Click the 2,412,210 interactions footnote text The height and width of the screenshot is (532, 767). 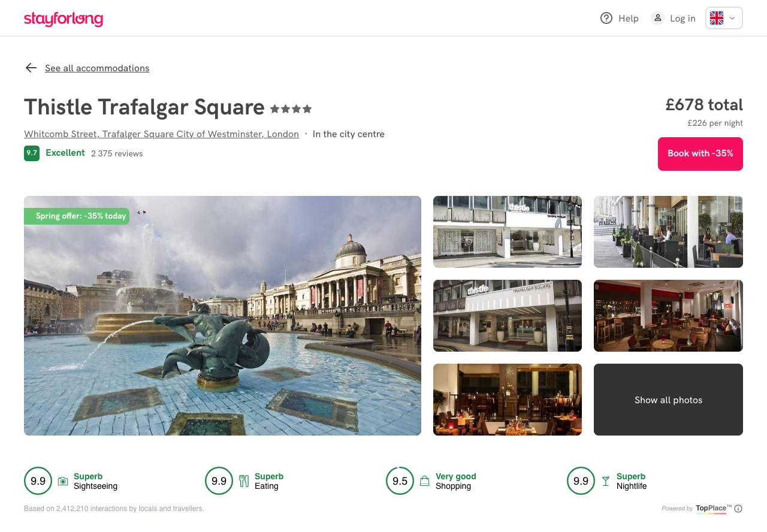point(114,509)
